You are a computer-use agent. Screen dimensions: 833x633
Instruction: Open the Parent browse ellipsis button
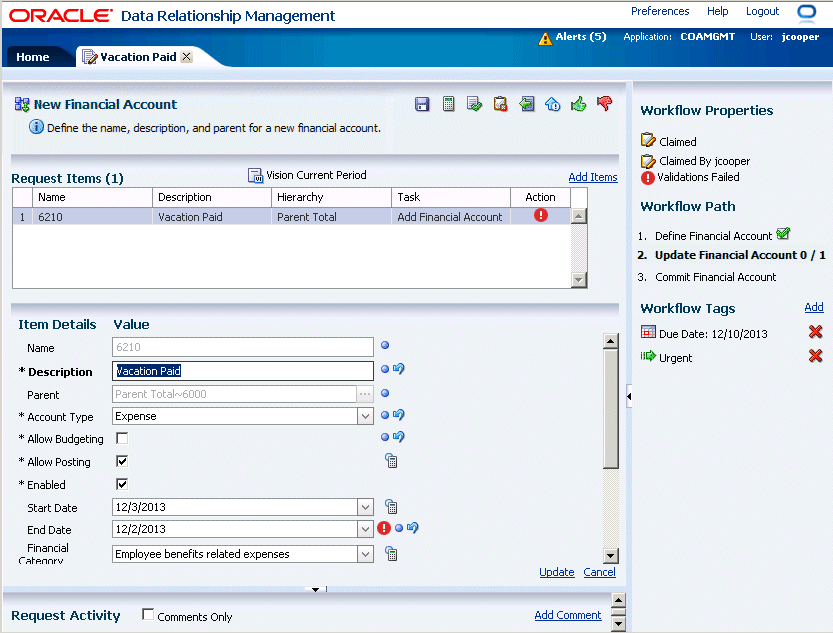[365, 394]
